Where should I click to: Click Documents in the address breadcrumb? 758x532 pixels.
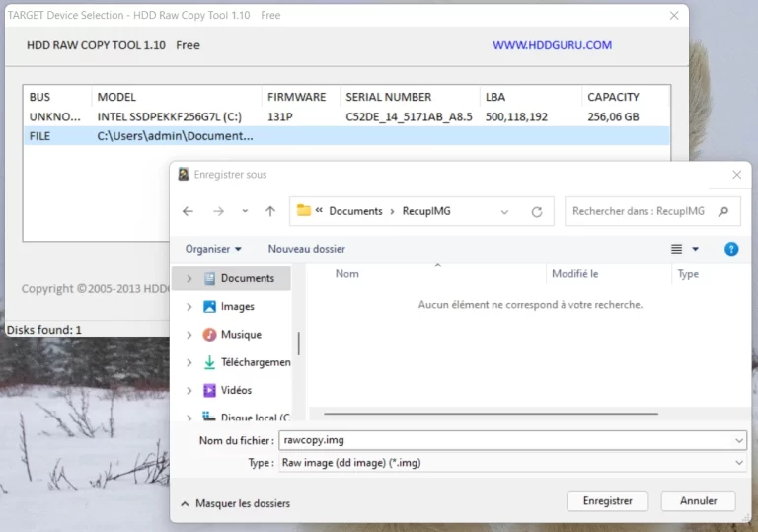[355, 211]
